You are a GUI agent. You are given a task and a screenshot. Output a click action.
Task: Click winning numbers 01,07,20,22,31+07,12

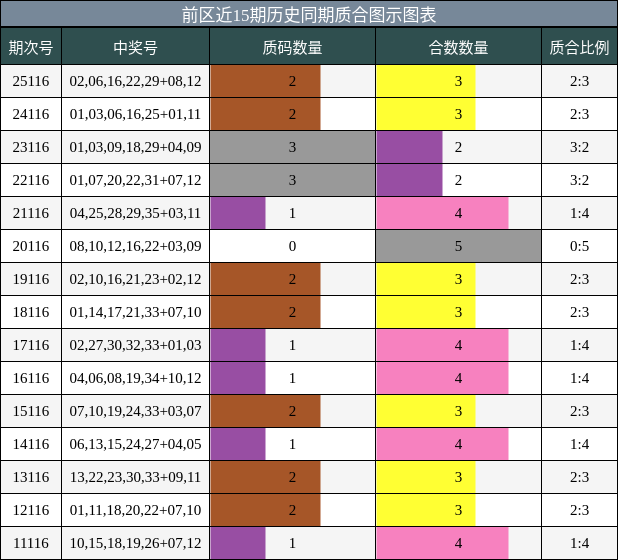135,180
